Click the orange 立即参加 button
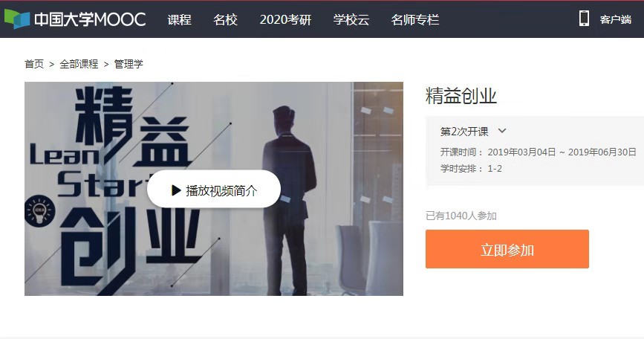 [507, 249]
